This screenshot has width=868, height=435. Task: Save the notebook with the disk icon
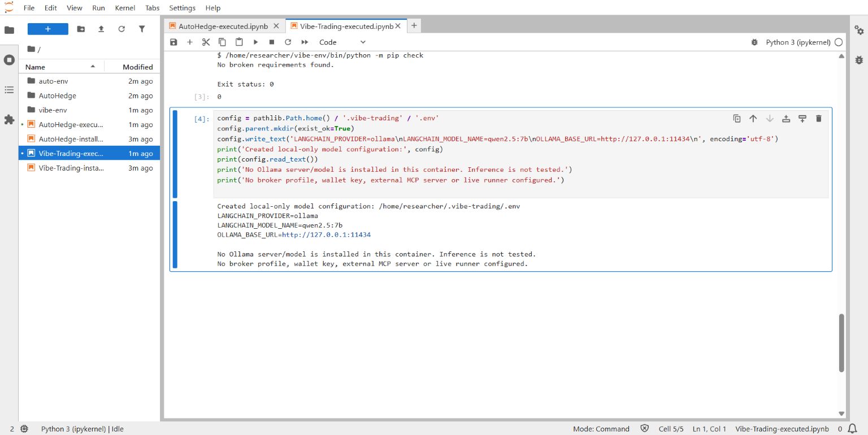click(173, 42)
